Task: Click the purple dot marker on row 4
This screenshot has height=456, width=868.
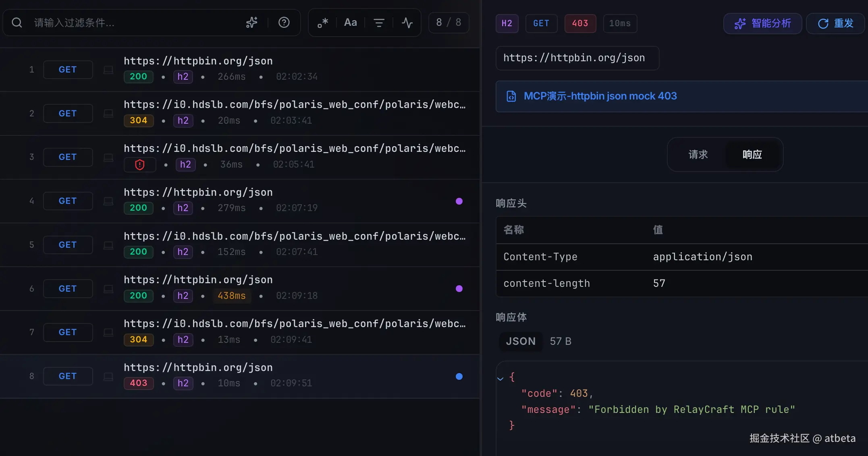Action: 459,201
